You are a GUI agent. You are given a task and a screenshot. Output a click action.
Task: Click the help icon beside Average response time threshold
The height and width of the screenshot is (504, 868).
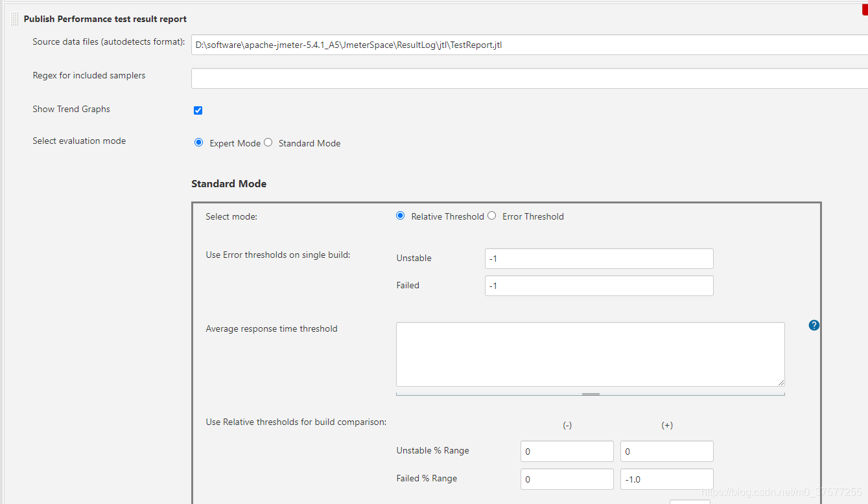coord(814,325)
